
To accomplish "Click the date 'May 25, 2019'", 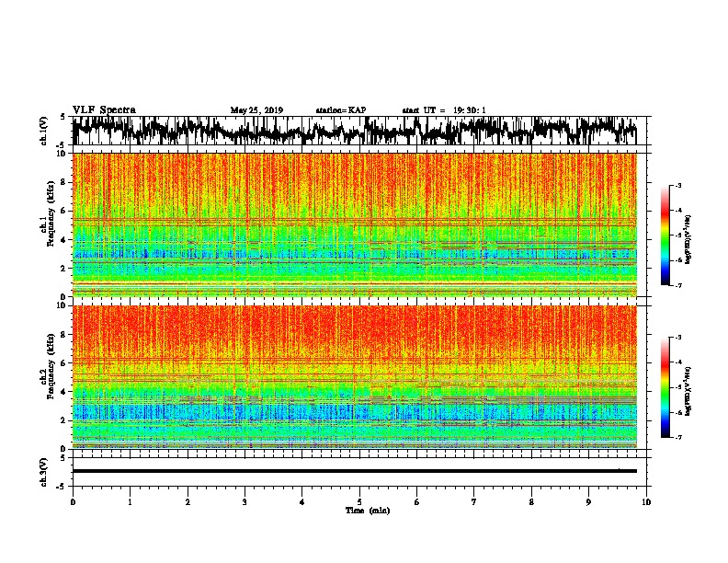I will [x=256, y=110].
